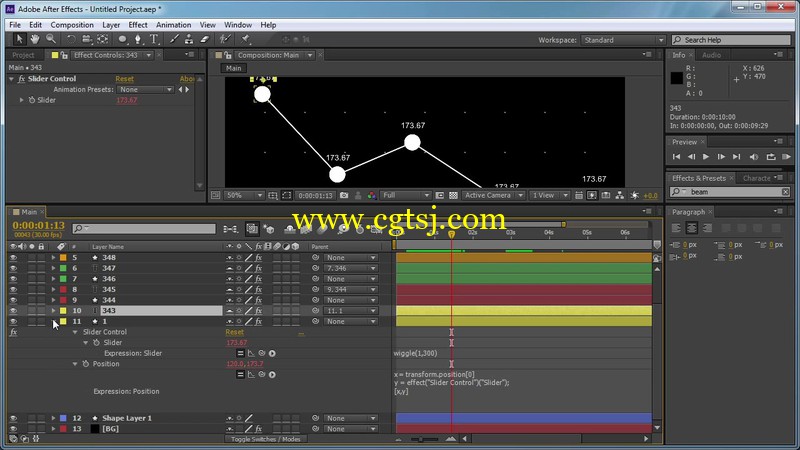
Task: Click Toggle Switches / Modes button
Action: (x=266, y=439)
